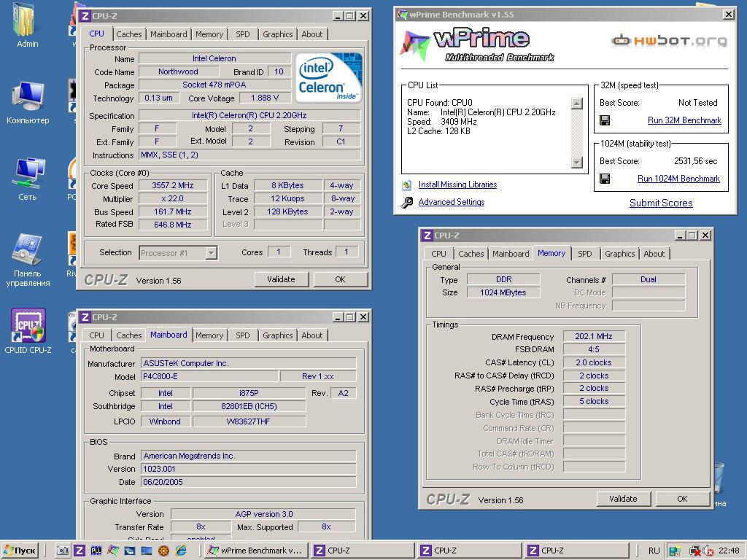Open the Сеть network desktop icon
This screenshot has height=560, width=747.
(28, 179)
